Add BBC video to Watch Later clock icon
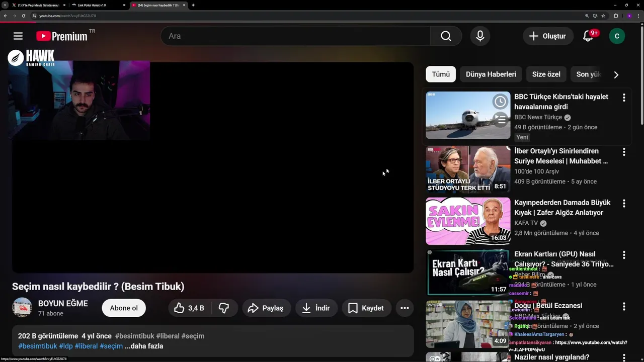Image resolution: width=644 pixels, height=362 pixels. tap(500, 102)
